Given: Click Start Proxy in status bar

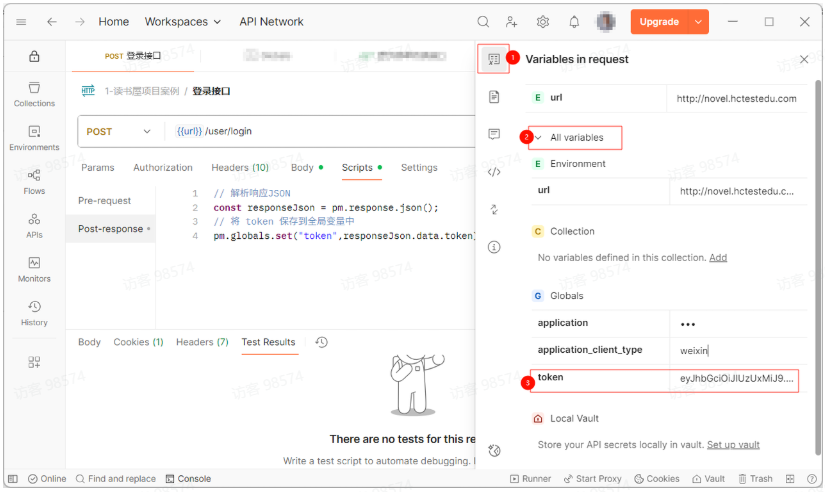Looking at the screenshot, I should (x=592, y=479).
